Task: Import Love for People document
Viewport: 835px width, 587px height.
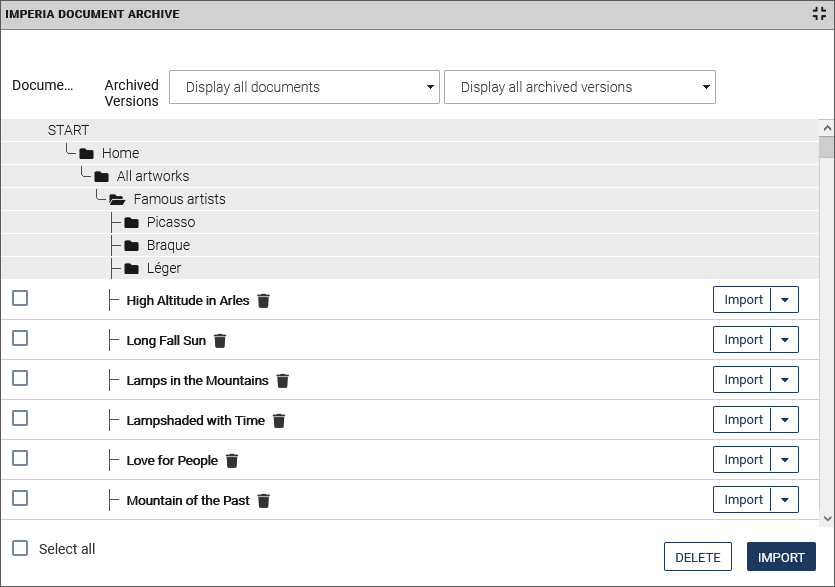Action: tap(742, 460)
